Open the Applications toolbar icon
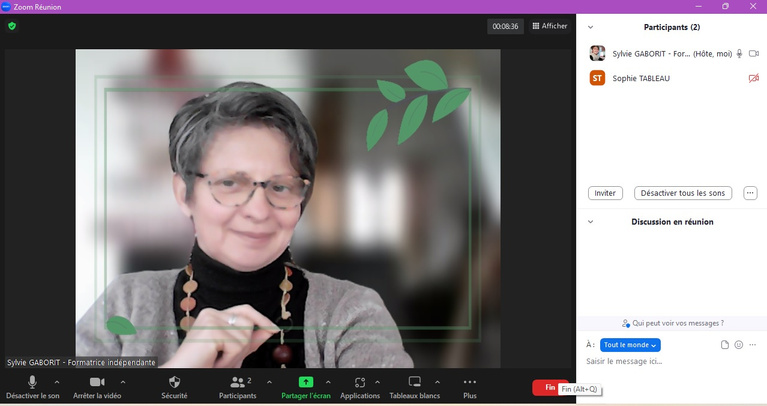Screen dimensions: 767x406 coord(360,387)
